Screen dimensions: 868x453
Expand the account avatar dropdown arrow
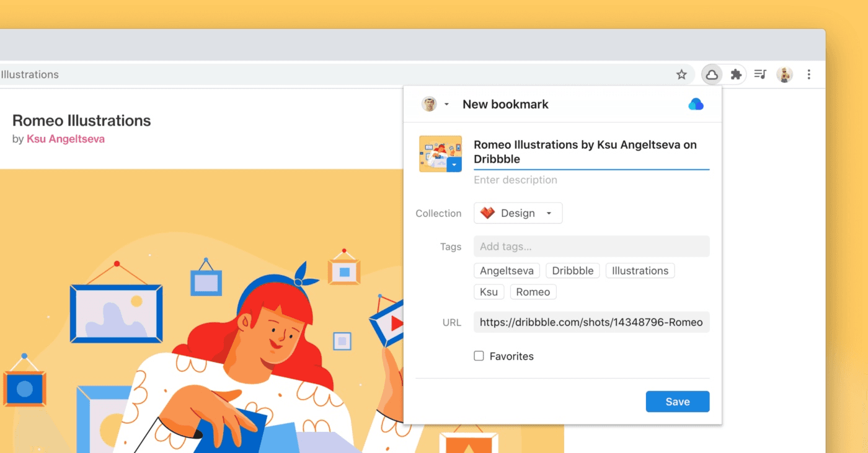click(446, 104)
